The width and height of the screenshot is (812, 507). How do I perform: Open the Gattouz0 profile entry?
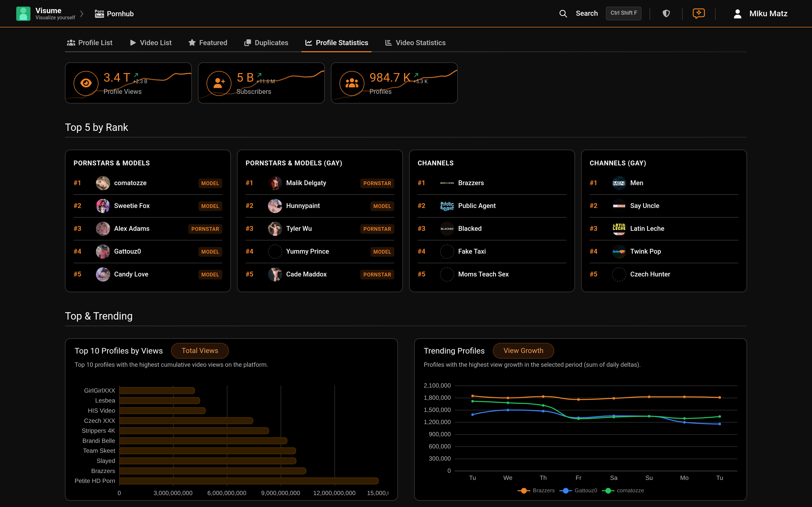[x=148, y=252]
